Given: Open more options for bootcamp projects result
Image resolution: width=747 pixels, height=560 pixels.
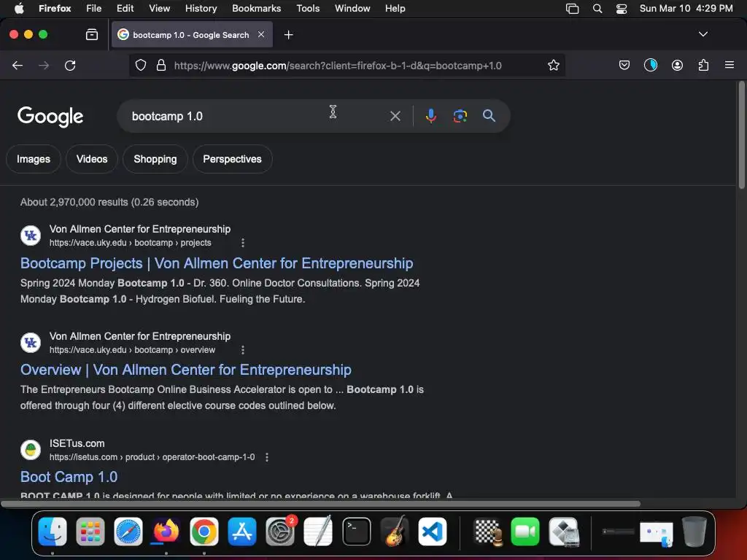Looking at the screenshot, I should (x=243, y=243).
